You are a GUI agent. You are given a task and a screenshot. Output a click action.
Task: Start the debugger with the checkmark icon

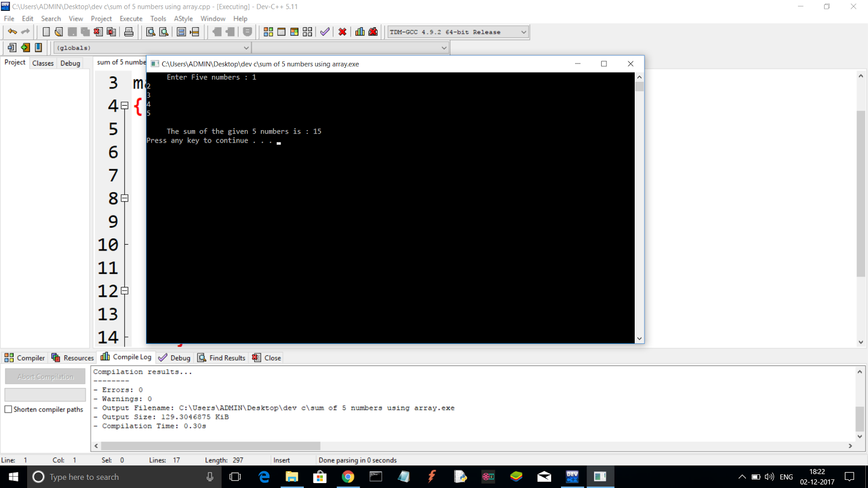point(324,31)
